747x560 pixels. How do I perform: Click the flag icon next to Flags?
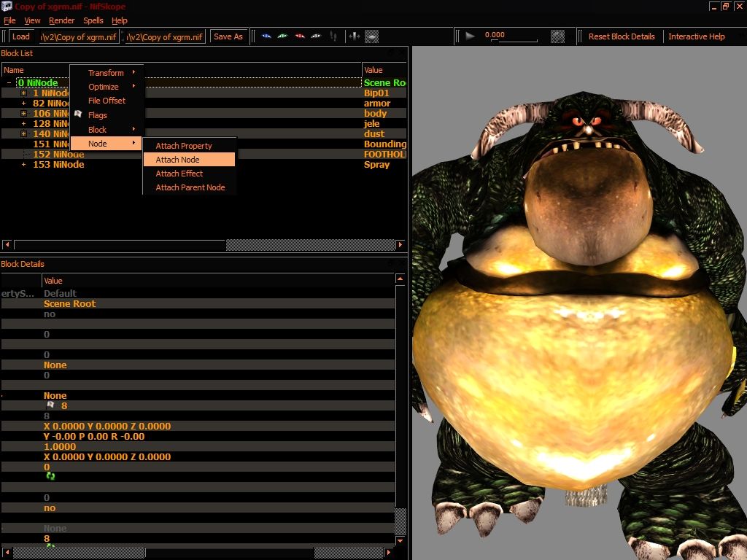78,114
